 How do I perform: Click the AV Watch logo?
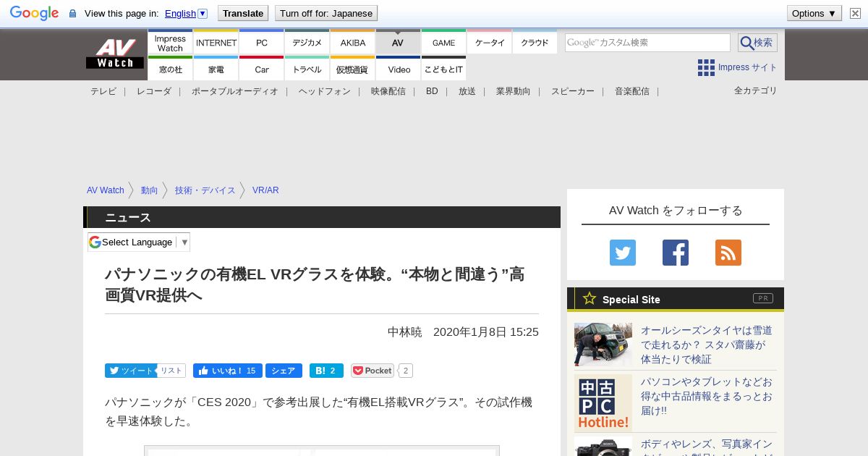[x=115, y=54]
